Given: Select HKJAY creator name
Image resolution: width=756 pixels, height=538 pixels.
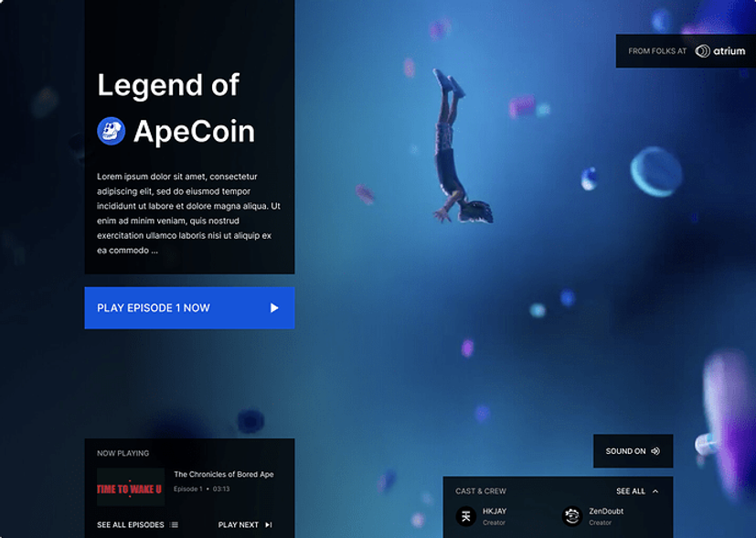Looking at the screenshot, I should 495,511.
